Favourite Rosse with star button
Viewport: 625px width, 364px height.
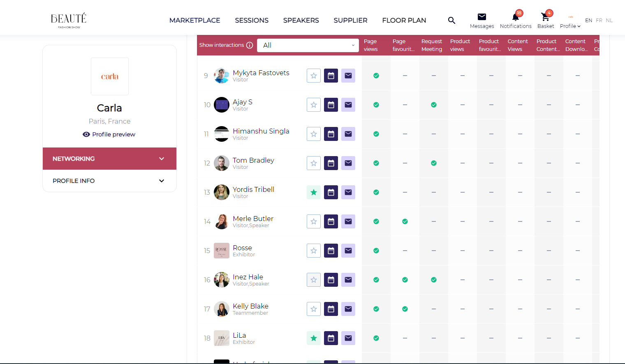pos(314,251)
